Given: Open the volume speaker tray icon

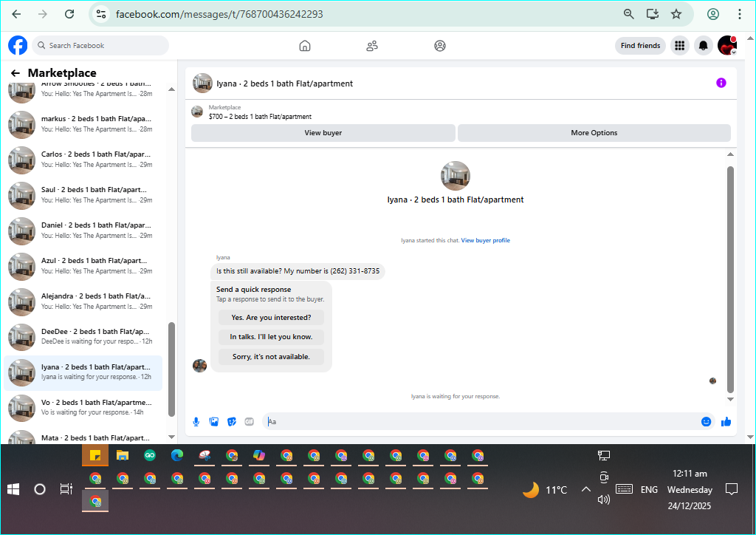Looking at the screenshot, I should pos(604,500).
